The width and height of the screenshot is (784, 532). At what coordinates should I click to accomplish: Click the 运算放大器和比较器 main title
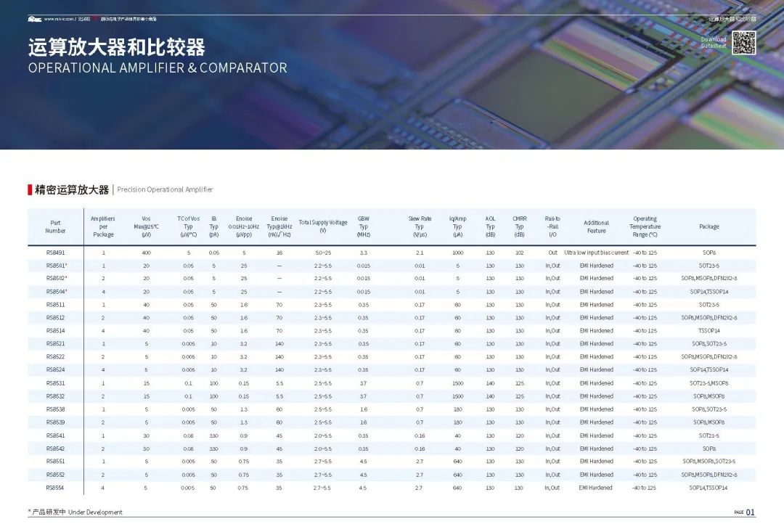click(116, 47)
